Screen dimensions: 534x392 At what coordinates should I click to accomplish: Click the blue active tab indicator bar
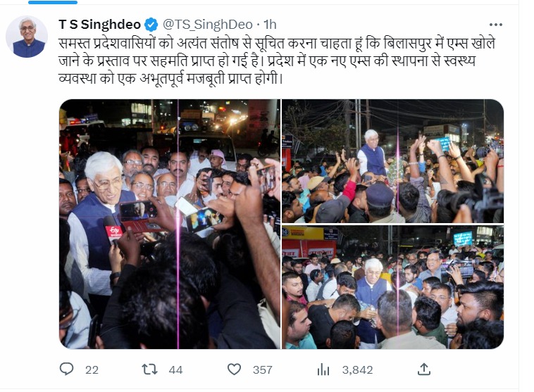53,2
